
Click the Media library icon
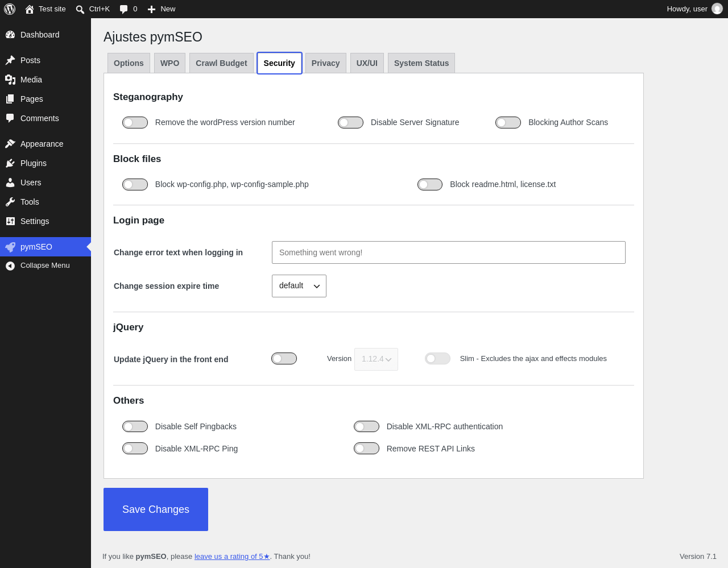pyautogui.click(x=10, y=80)
